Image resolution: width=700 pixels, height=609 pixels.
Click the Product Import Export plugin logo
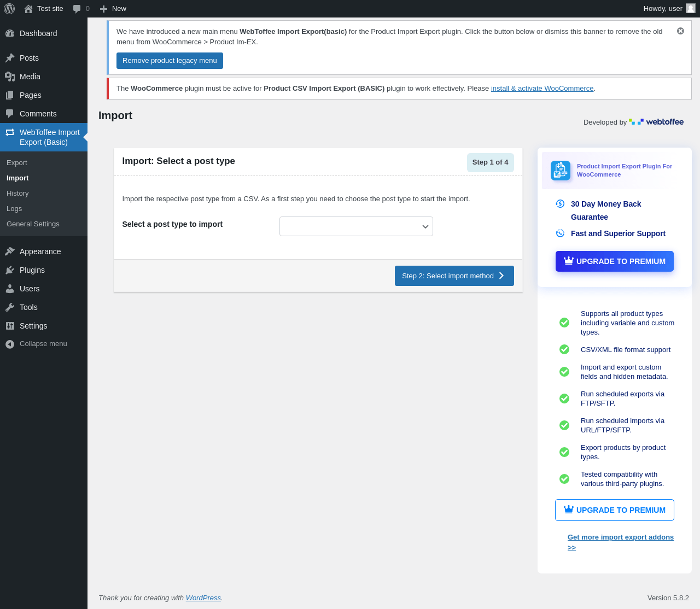[x=561, y=171]
